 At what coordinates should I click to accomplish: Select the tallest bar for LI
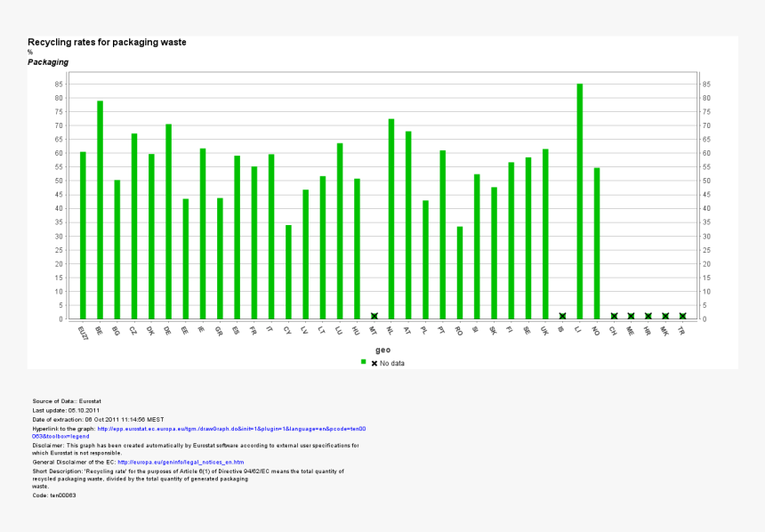[x=580, y=201]
